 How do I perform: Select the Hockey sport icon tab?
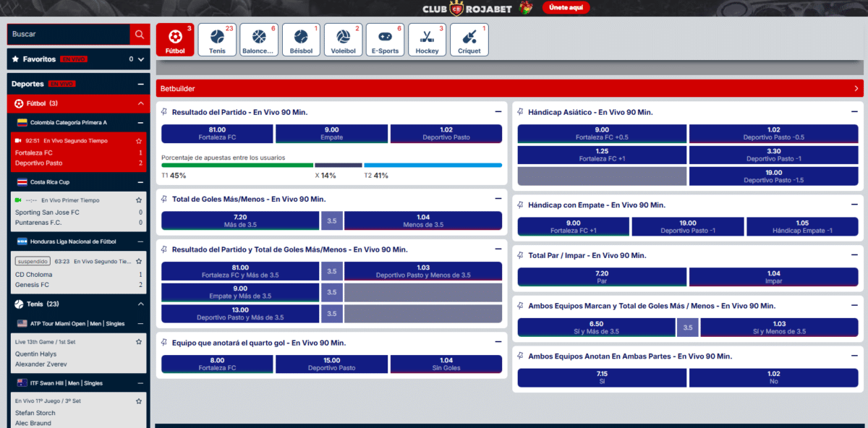[x=427, y=40]
